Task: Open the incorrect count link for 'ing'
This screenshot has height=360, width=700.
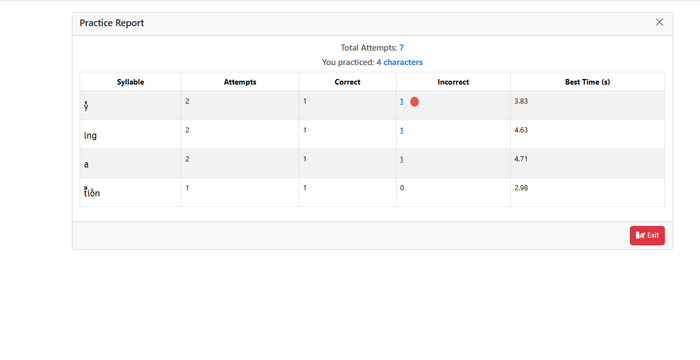Action: click(x=401, y=130)
